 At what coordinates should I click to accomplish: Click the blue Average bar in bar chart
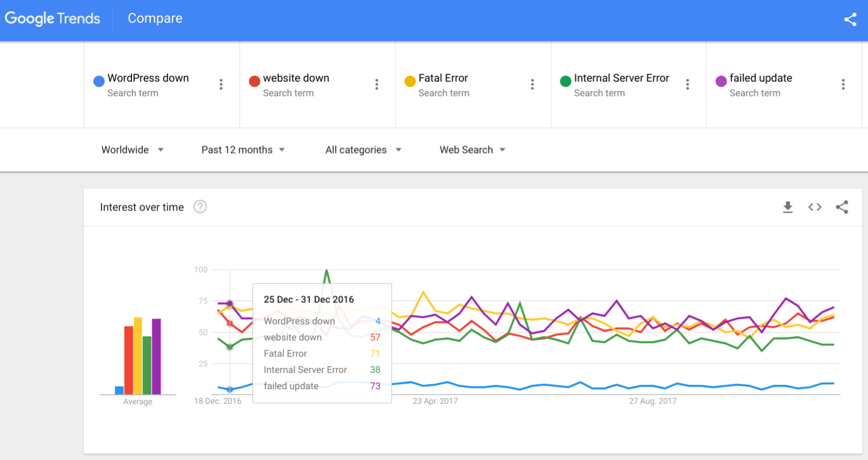point(119,390)
